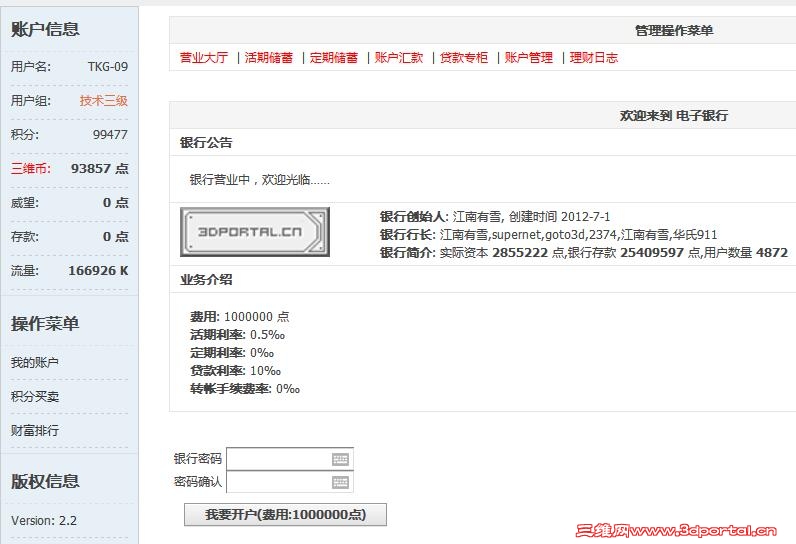Select 积分 value 99477
Image resolution: width=796 pixels, height=544 pixels.
[110, 134]
